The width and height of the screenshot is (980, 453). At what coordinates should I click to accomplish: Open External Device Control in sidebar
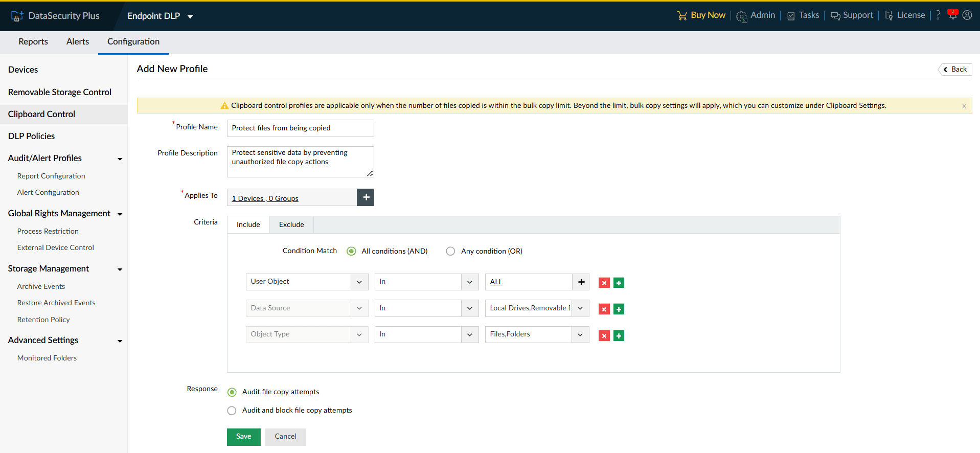pyautogui.click(x=56, y=247)
